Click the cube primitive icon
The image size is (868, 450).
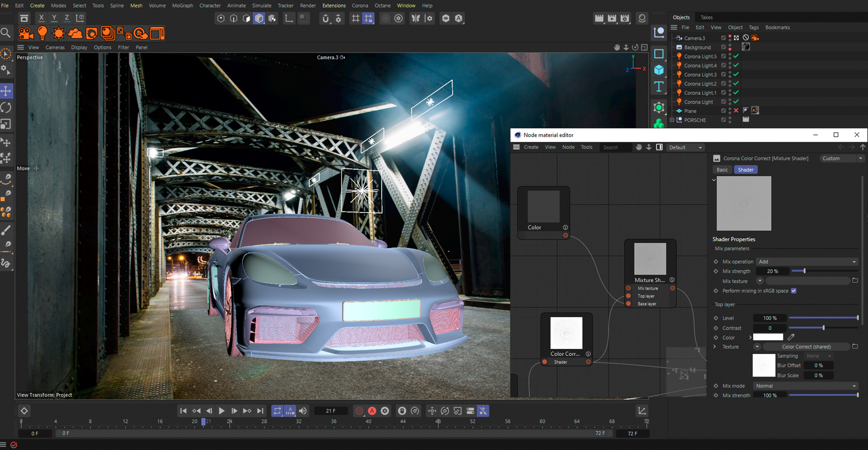(x=659, y=70)
